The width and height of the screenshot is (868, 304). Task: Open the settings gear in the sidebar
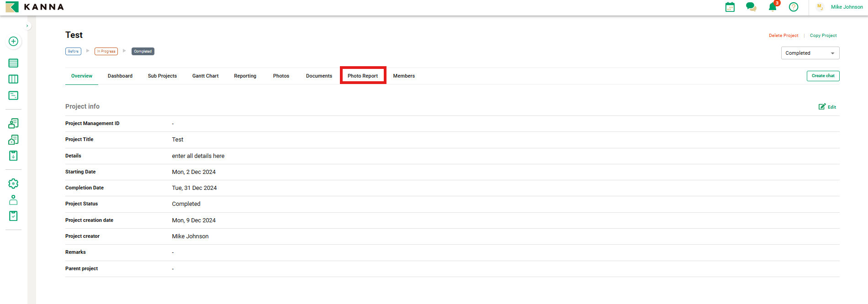point(13,183)
